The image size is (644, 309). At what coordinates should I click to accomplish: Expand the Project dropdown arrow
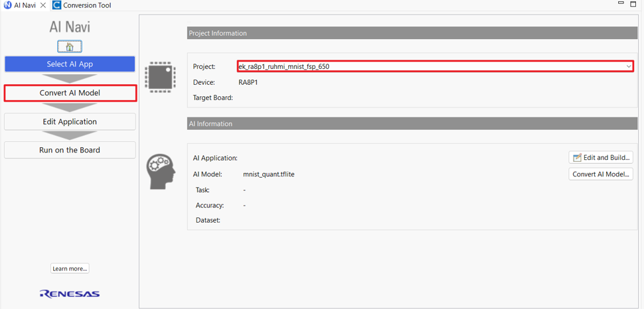(628, 66)
